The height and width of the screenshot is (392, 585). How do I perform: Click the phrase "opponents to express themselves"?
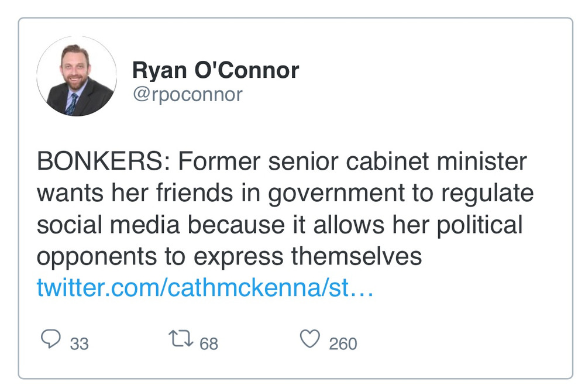pos(229,257)
